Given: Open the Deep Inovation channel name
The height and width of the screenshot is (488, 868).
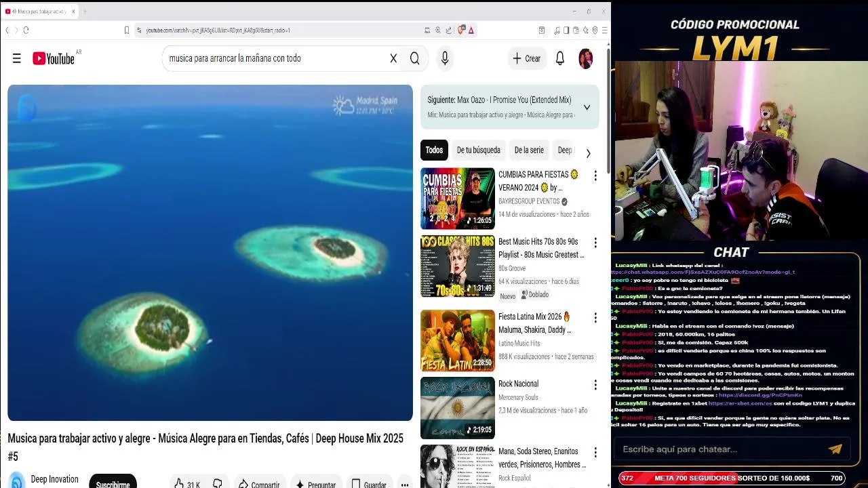Looking at the screenshot, I should [x=54, y=479].
